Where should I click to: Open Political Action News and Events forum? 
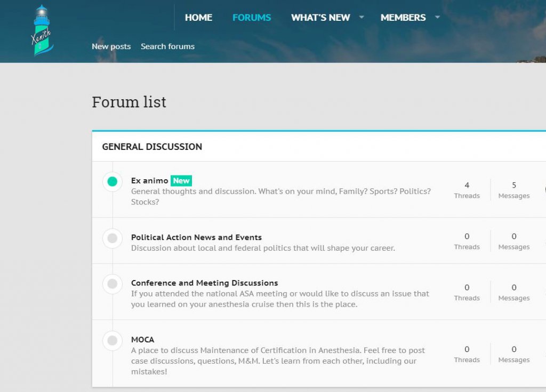[x=196, y=237]
